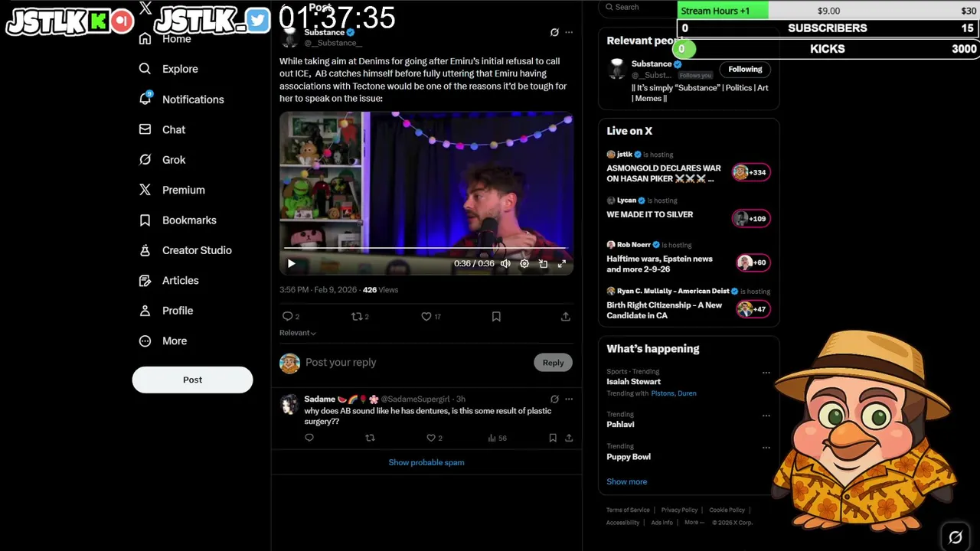Image resolution: width=980 pixels, height=551 pixels.
Task: Bookmark Sadame's reply
Action: click(x=553, y=438)
